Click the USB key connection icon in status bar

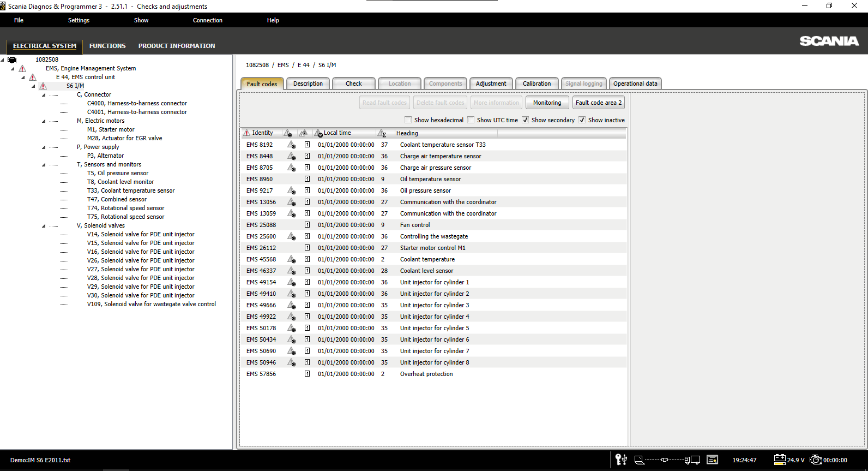point(621,460)
